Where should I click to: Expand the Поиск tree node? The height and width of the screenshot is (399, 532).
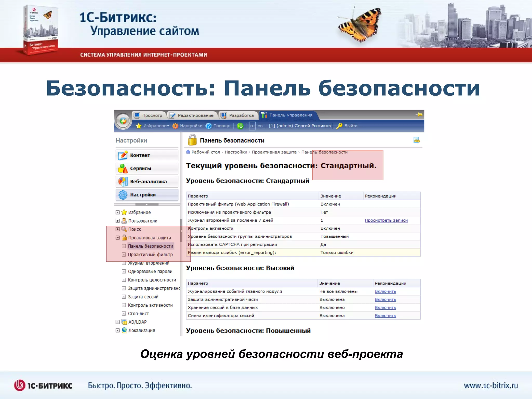click(118, 229)
